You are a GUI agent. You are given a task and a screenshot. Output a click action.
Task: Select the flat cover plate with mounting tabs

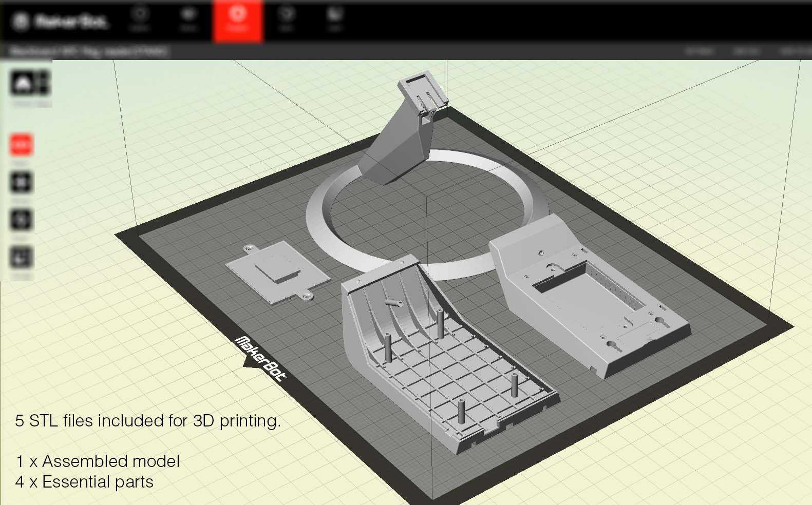(278, 271)
